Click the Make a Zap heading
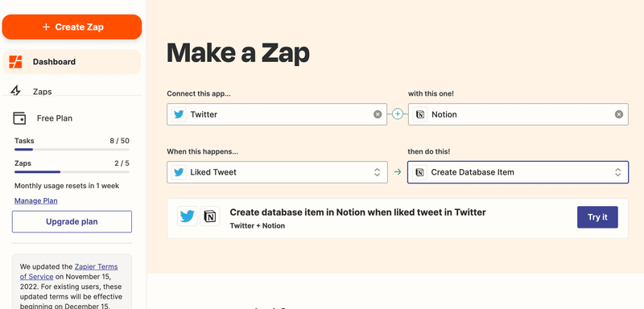 (x=238, y=53)
